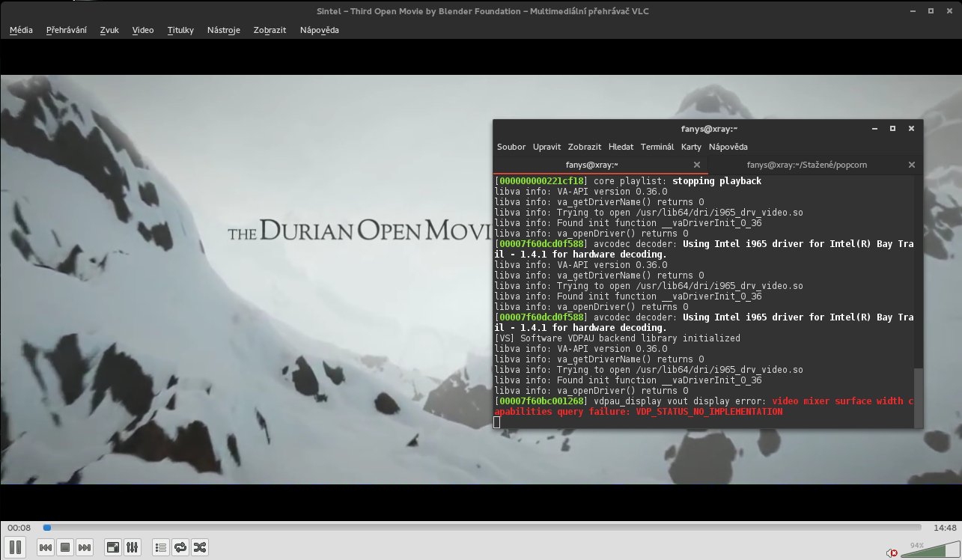Pause playback with the pause button
Screen dimensions: 962x560
(16, 547)
